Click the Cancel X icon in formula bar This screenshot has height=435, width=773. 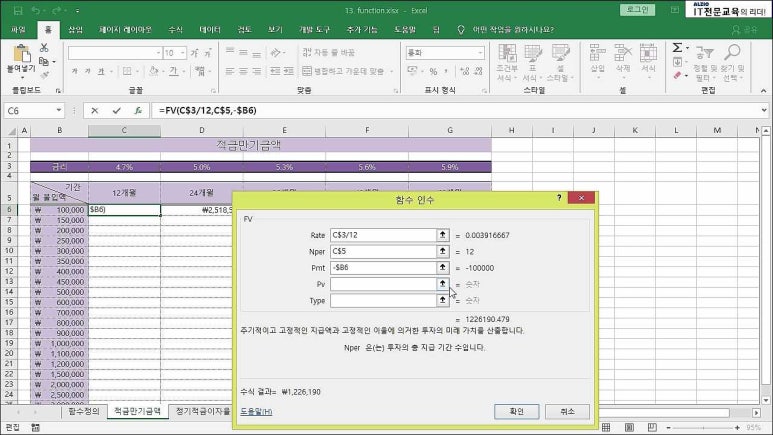95,110
